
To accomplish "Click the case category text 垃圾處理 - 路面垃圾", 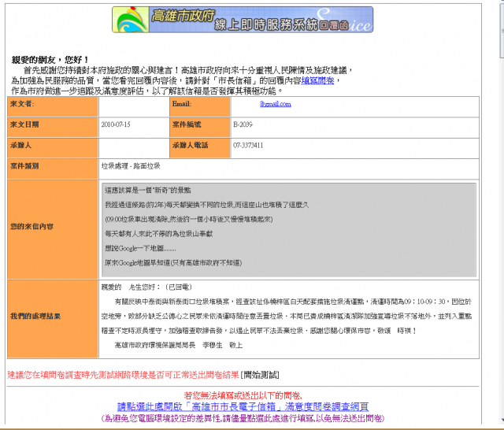I will 131,166.
